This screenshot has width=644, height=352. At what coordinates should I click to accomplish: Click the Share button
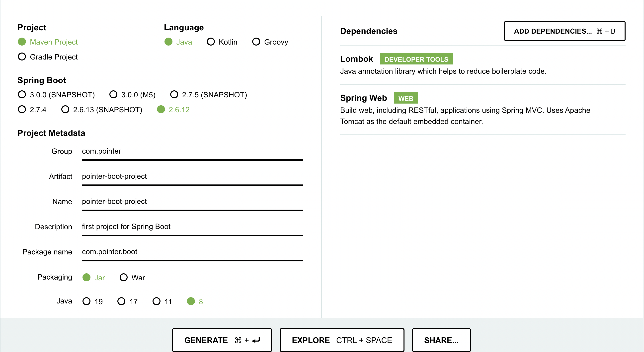pos(441,340)
